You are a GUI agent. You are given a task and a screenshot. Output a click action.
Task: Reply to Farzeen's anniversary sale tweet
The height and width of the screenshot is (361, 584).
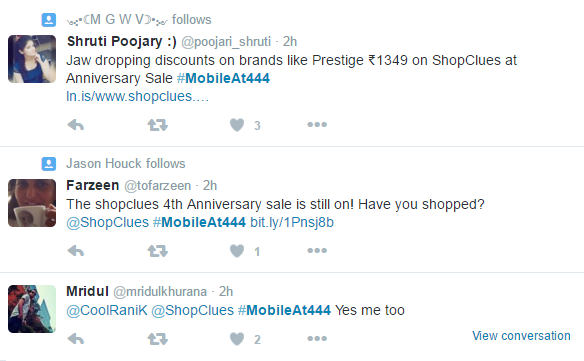[x=76, y=251]
